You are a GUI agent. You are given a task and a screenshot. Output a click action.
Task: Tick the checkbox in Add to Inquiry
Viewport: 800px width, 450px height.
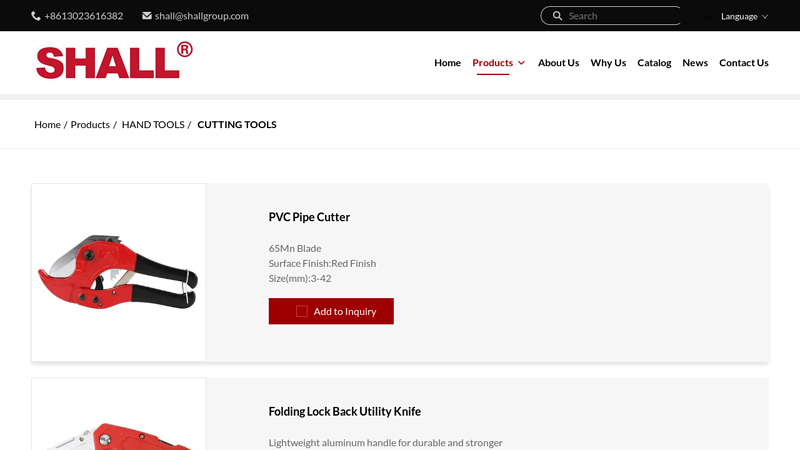(x=302, y=311)
